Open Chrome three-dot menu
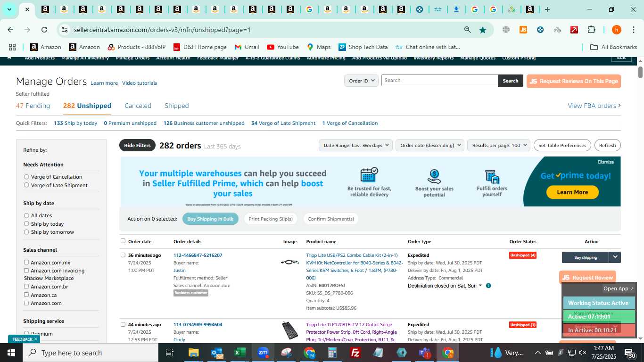The image size is (644, 362). coord(633,30)
